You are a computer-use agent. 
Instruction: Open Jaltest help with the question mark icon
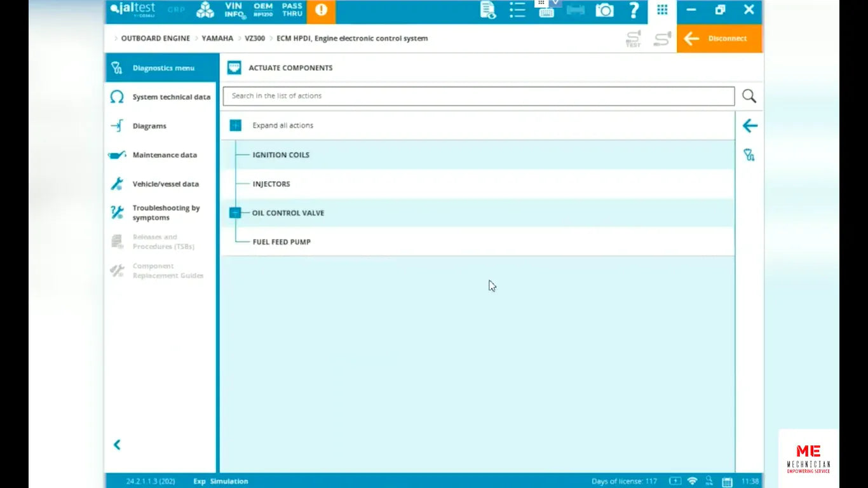(634, 10)
